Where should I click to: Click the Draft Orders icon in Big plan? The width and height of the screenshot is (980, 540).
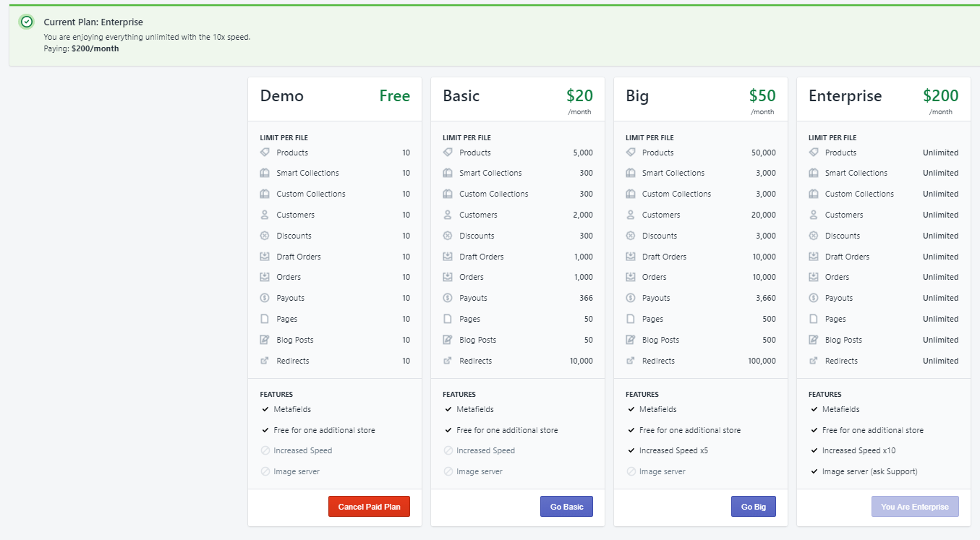(631, 257)
